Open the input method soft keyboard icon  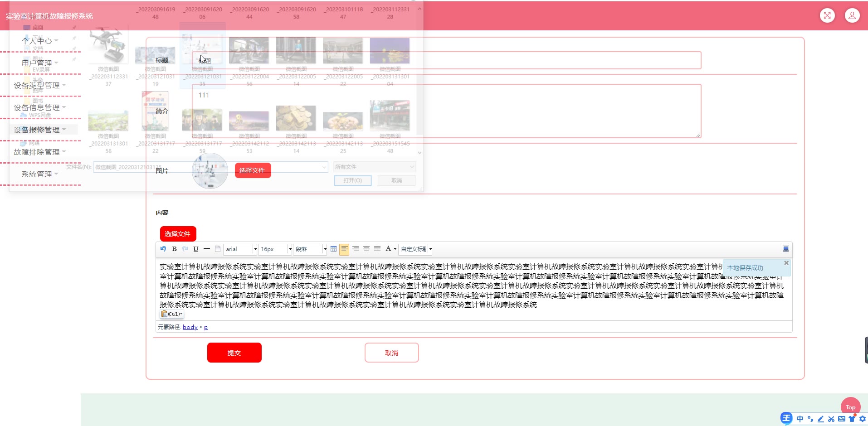(841, 419)
